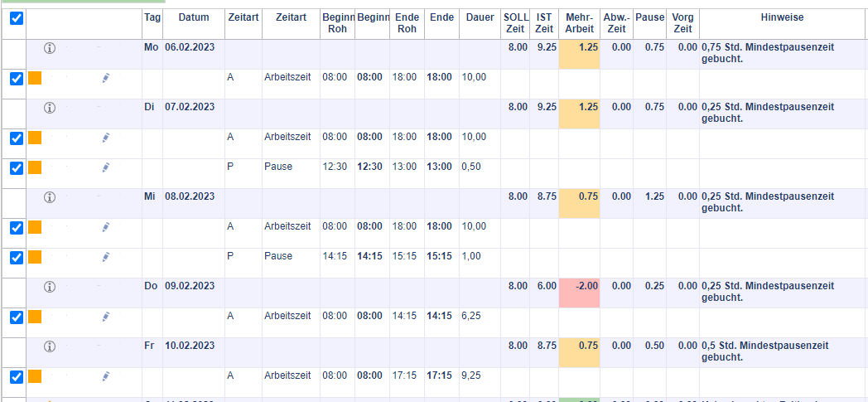This screenshot has height=402, width=868.
Task: Click pencil icon for Tuesday's 12:30 Pause entry
Action: 106,167
